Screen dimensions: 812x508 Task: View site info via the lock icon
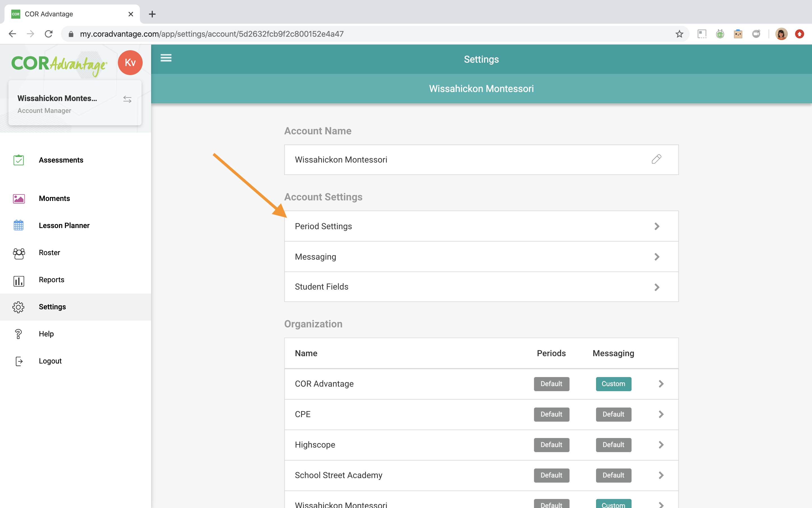(71, 34)
